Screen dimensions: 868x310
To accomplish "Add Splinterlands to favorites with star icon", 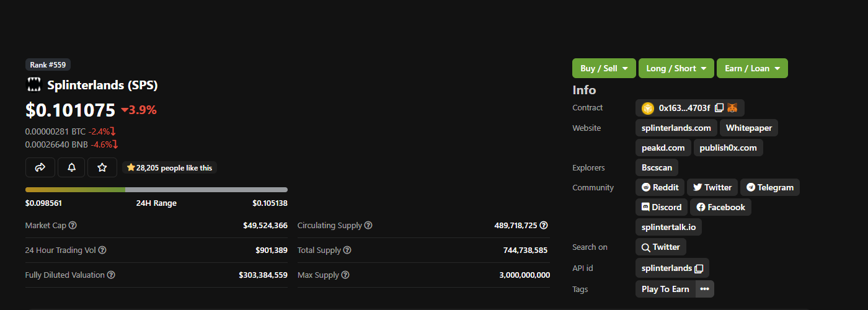I will coord(102,167).
